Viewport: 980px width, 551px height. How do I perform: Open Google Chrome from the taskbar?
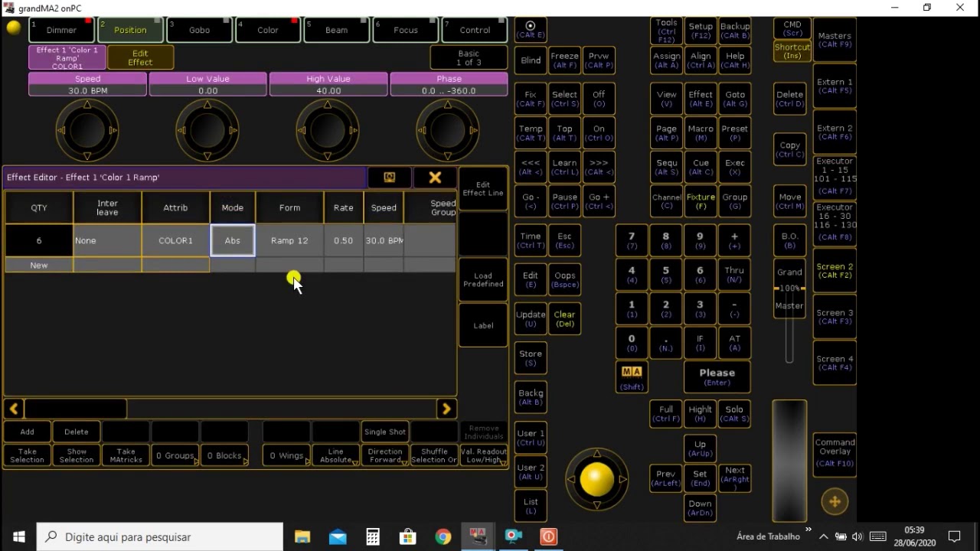[443, 536]
